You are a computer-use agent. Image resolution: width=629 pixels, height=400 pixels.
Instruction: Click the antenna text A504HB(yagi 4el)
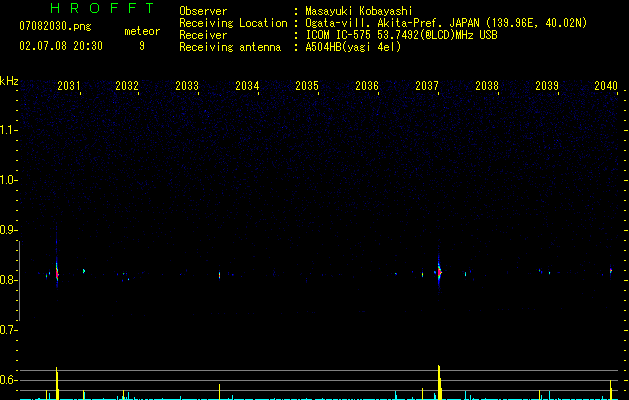pyautogui.click(x=353, y=47)
